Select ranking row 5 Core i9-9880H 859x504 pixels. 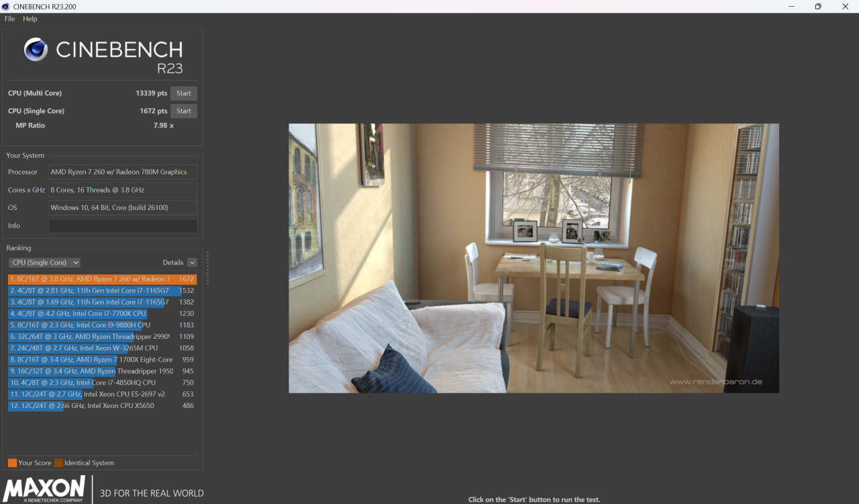(102, 325)
